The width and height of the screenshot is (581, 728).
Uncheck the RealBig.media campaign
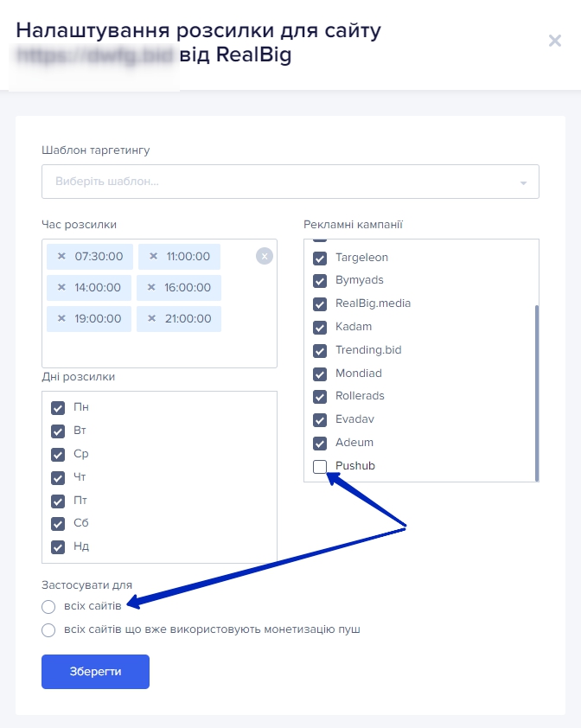point(320,304)
